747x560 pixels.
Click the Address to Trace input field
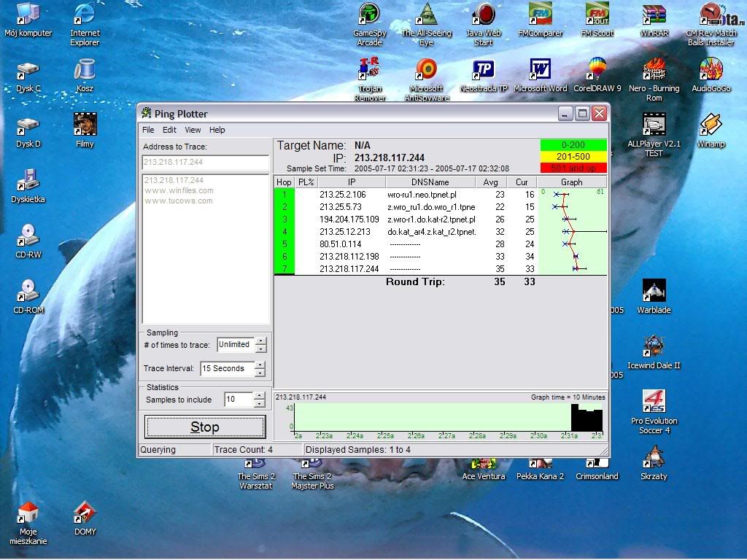tap(205, 163)
